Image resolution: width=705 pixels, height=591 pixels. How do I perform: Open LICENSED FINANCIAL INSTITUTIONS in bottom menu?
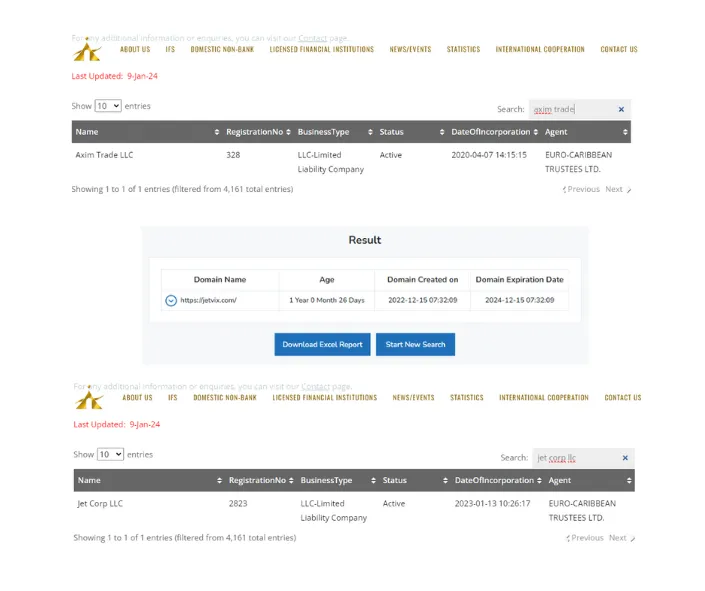pyautogui.click(x=325, y=398)
